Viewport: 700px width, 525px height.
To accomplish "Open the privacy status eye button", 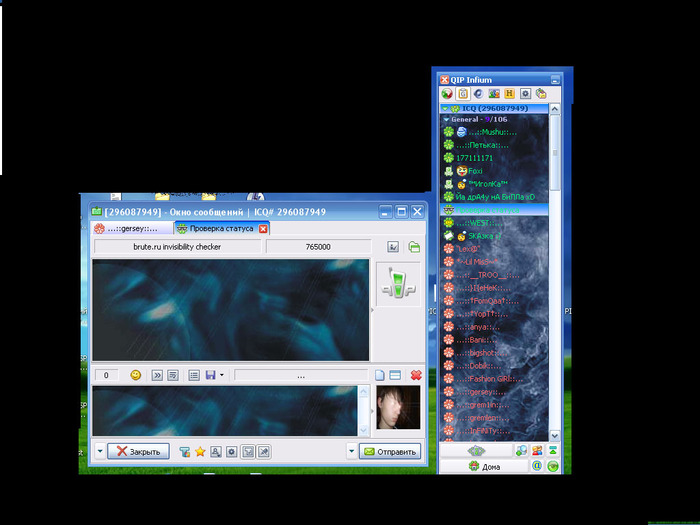I will 476,451.
